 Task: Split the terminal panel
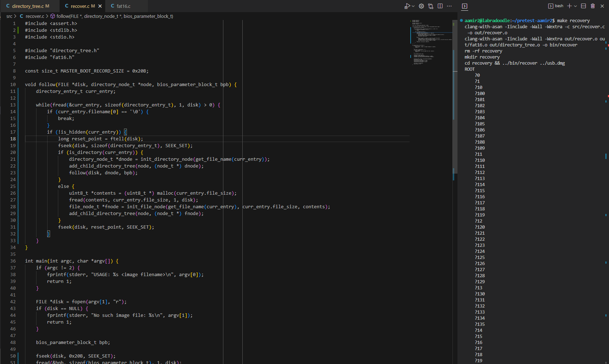pyautogui.click(x=584, y=6)
